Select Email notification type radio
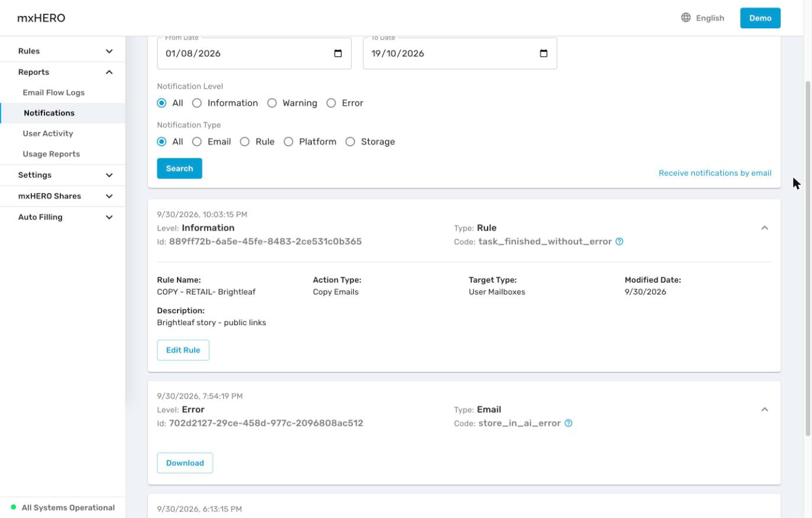Screen dimensions: 812x518 pos(197,141)
